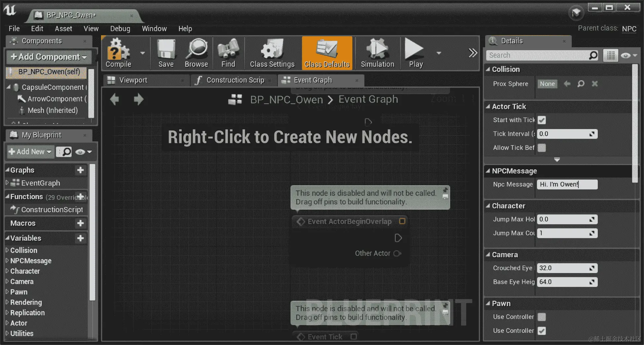Add a new macro
The width and height of the screenshot is (644, 345).
[x=80, y=223]
